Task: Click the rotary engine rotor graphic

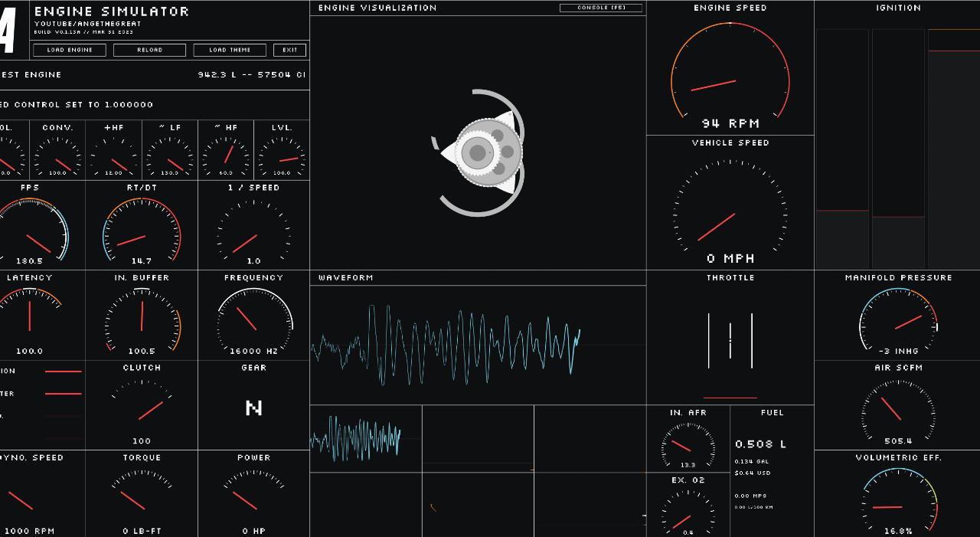Action: tap(481, 152)
